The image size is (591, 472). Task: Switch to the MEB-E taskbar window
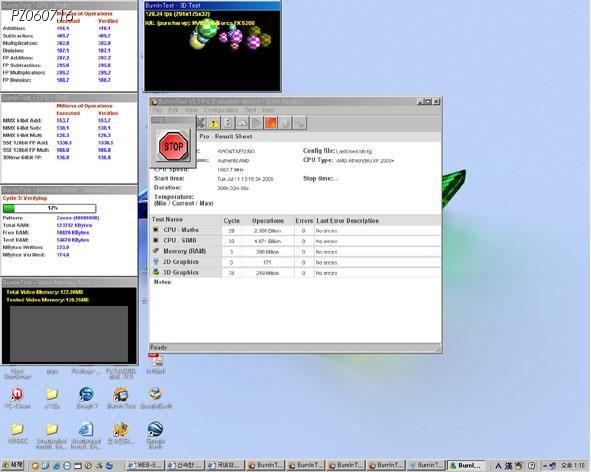(x=145, y=465)
